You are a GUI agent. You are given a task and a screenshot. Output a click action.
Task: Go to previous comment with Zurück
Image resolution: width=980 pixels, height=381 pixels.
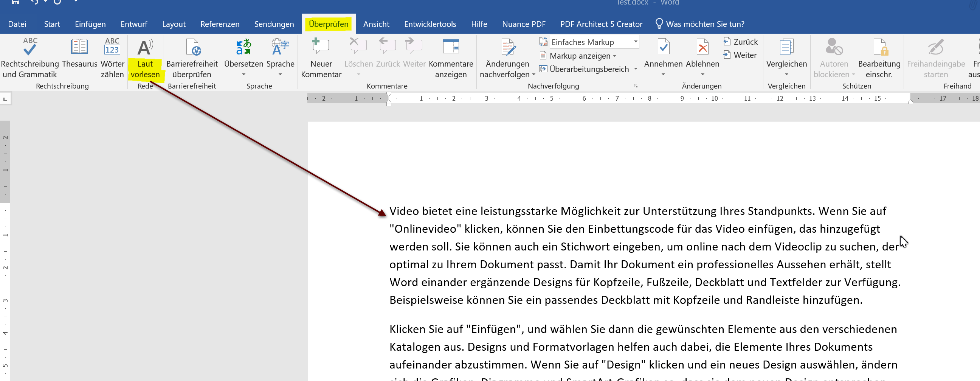388,53
